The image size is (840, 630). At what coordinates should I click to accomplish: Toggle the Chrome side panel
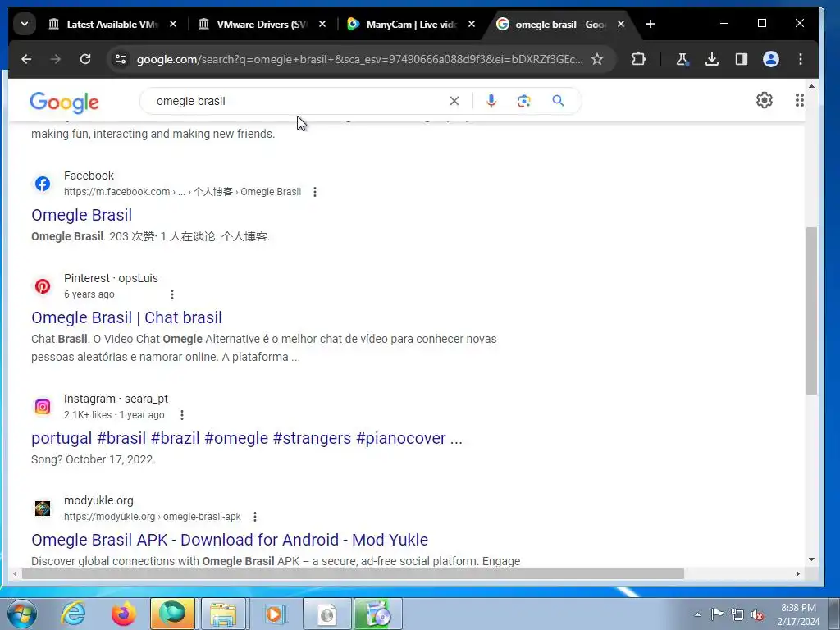pyautogui.click(x=742, y=59)
